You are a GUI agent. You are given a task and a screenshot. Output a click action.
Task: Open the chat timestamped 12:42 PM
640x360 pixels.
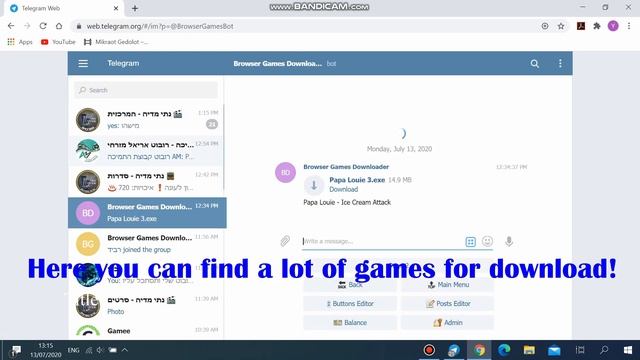[x=146, y=182]
